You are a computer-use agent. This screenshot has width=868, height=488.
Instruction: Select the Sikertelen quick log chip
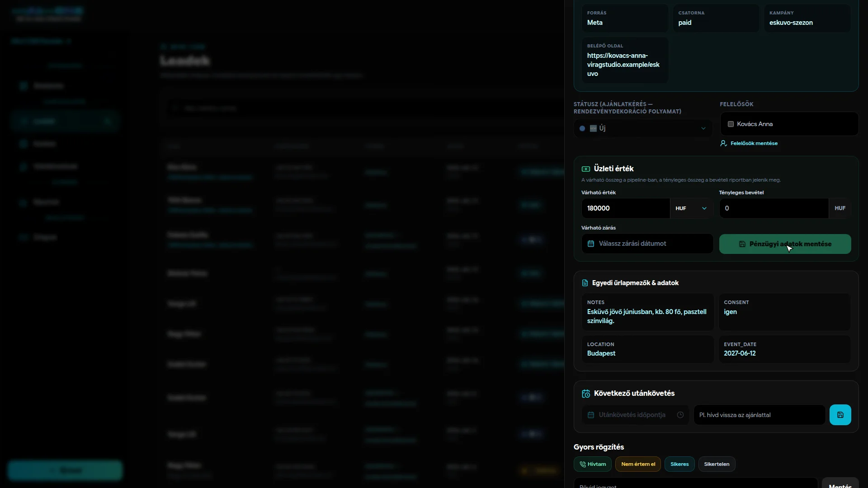(x=717, y=464)
